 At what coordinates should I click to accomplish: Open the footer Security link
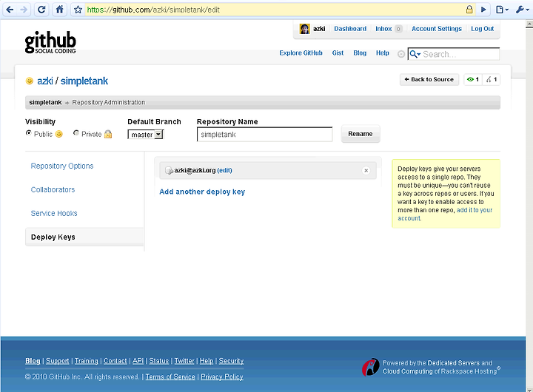pos(231,361)
